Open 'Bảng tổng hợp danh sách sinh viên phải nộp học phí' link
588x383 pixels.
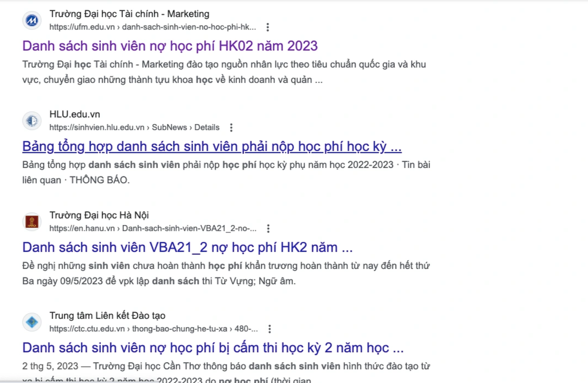[x=212, y=147]
